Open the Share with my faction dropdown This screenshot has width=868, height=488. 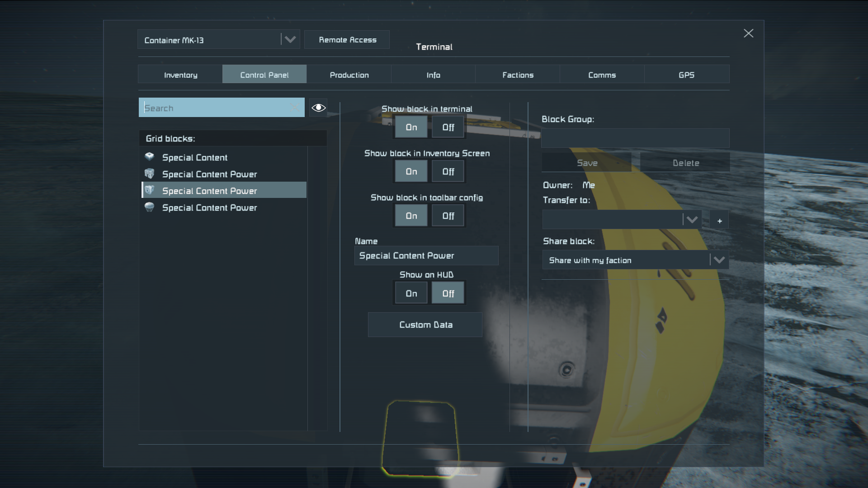tap(719, 260)
